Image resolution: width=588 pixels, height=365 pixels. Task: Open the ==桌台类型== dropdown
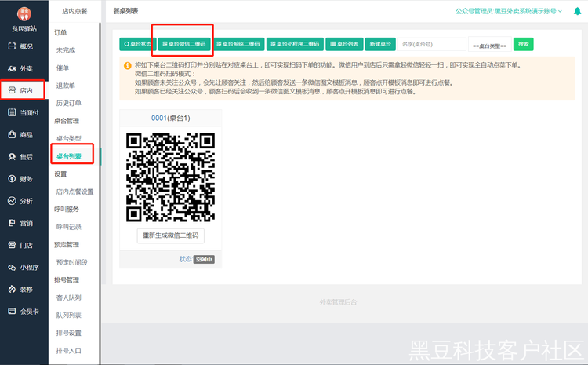click(490, 44)
